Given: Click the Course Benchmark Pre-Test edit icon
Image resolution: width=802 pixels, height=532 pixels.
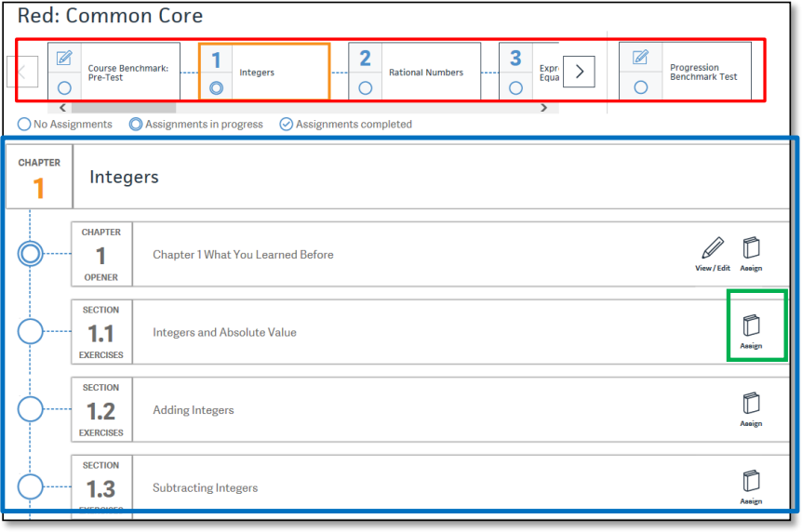Looking at the screenshot, I should pos(64,59).
